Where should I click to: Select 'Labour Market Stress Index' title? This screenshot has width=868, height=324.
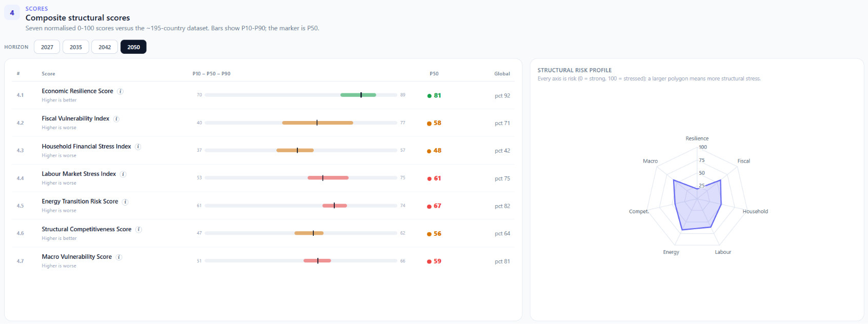(x=79, y=174)
